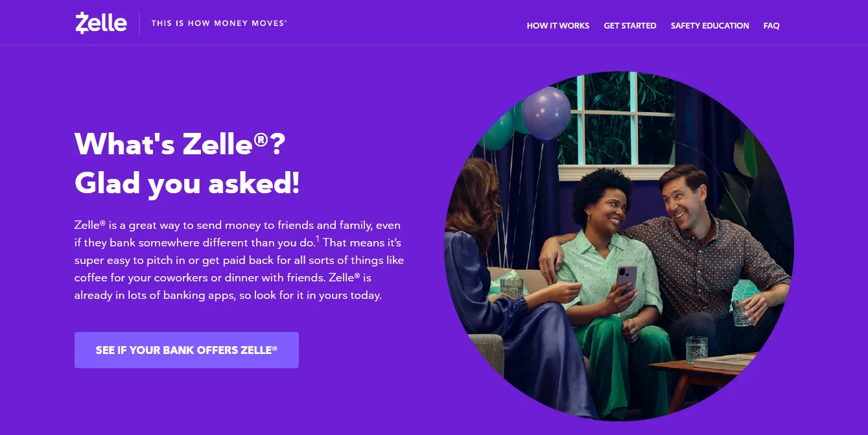Viewport: 868px width, 435px height.
Task: Click the drinking glass in the man's hand
Action: [742, 312]
